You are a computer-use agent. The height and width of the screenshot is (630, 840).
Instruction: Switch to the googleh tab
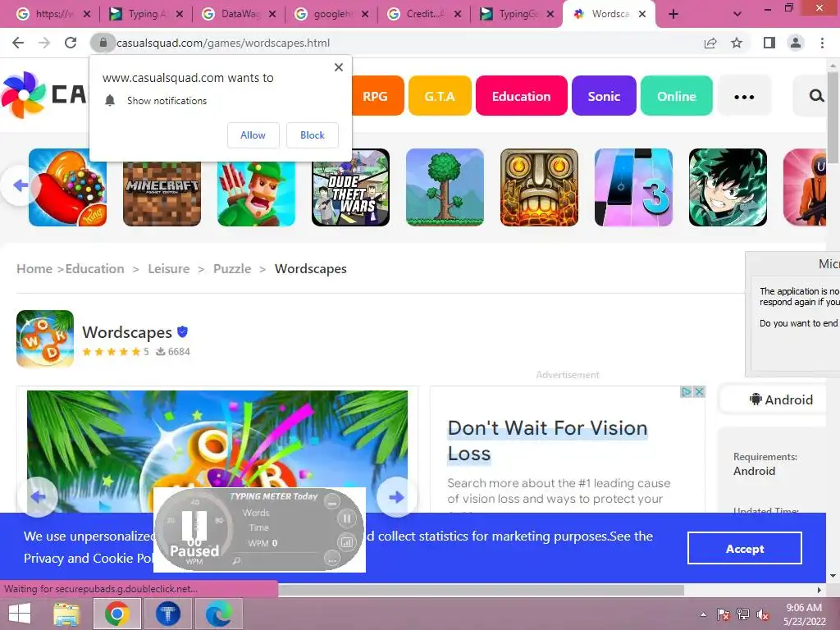click(331, 14)
